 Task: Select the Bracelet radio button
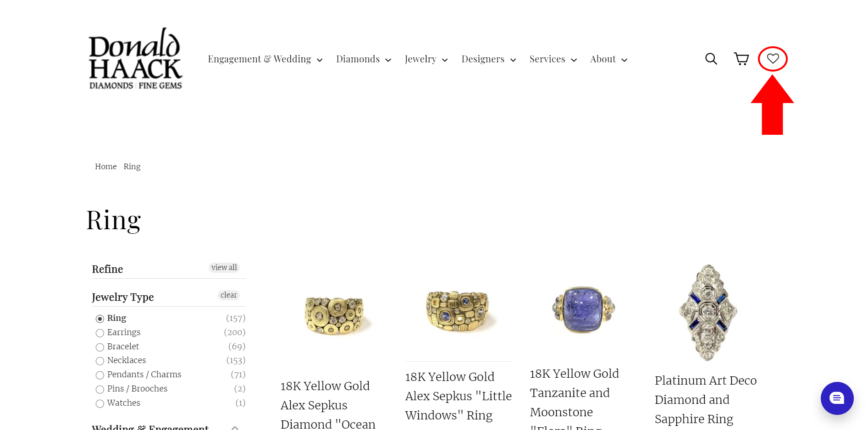click(x=100, y=347)
